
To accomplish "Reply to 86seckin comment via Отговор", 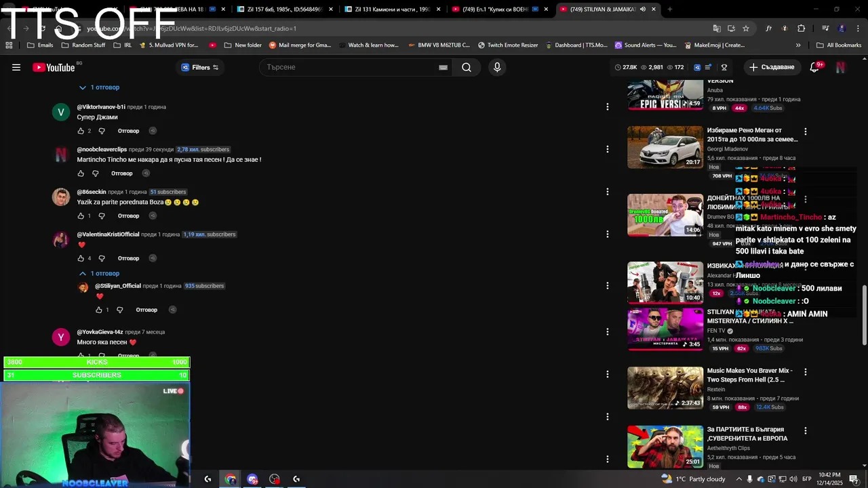I will click(x=128, y=216).
